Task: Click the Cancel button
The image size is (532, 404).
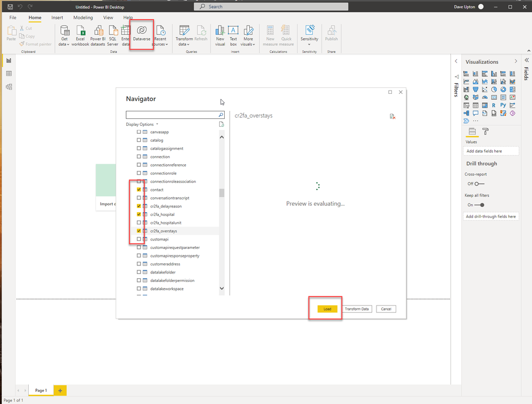Action: [x=386, y=309]
